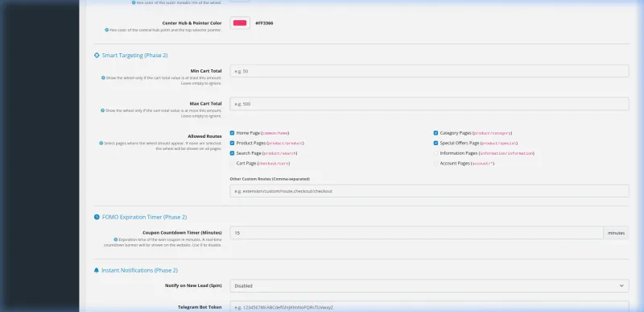Screen dimensions: 644x312
Task: Click the Smart Targeting (Phase 2) heading
Action: [134, 56]
